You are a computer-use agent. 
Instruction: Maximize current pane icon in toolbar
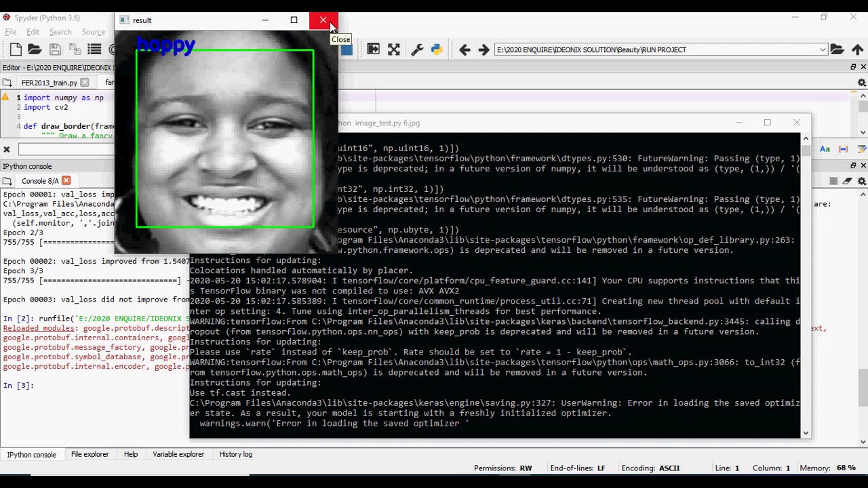(x=373, y=49)
